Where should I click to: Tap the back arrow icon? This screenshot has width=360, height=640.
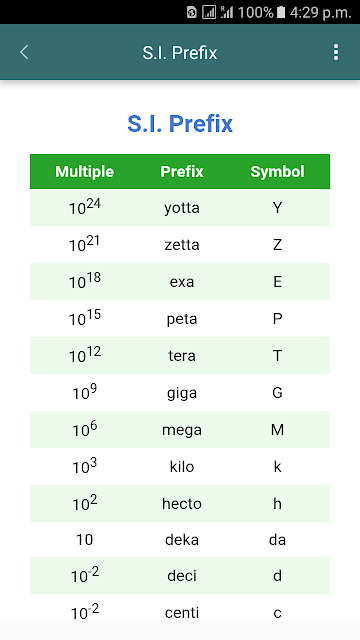coord(24,52)
